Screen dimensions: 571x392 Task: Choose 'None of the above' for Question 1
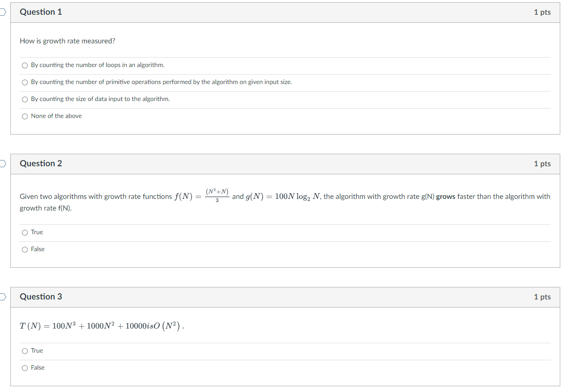point(25,116)
